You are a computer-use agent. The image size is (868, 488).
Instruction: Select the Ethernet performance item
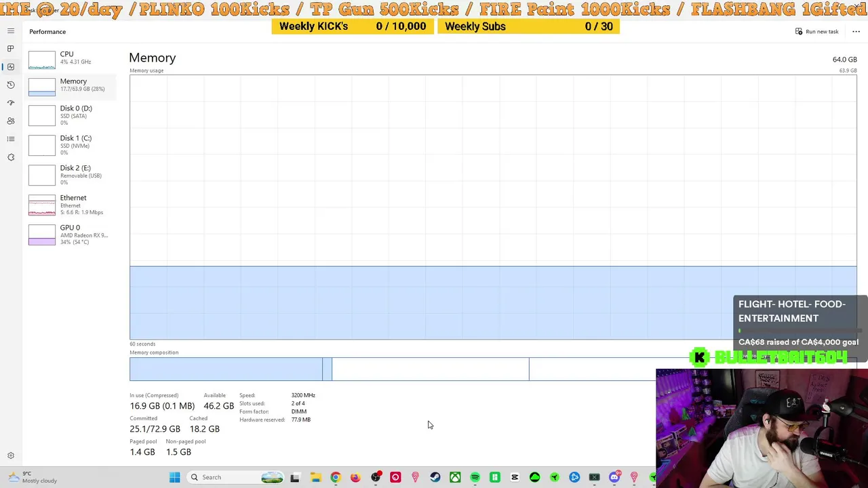71,205
